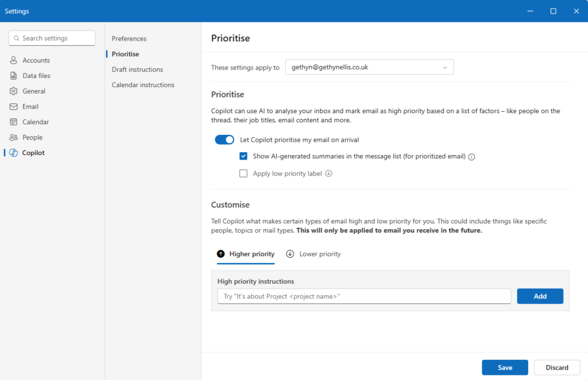
Task: Close the Settings window
Action: click(577, 11)
